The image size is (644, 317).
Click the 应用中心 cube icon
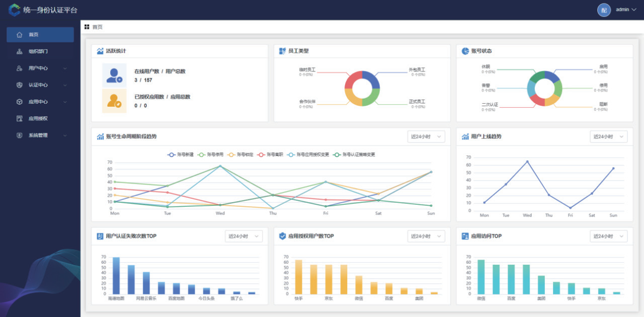click(x=20, y=102)
